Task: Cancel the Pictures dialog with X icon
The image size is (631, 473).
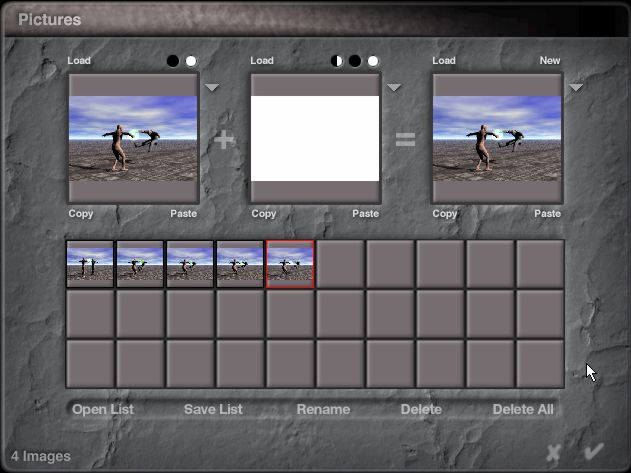Action: pos(554,453)
